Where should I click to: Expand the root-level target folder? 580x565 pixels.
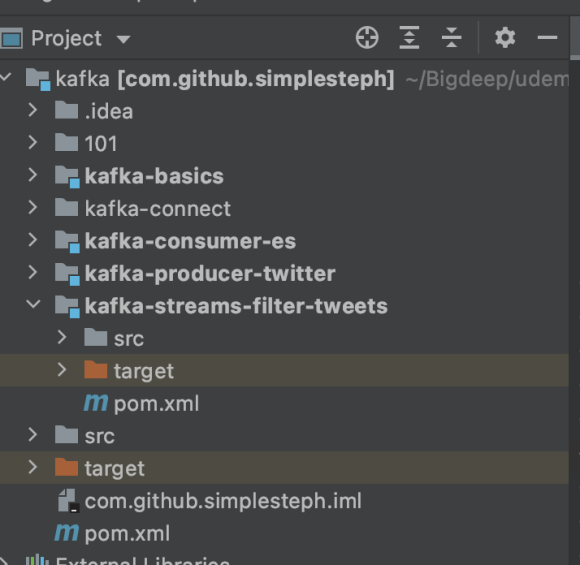coord(33,467)
